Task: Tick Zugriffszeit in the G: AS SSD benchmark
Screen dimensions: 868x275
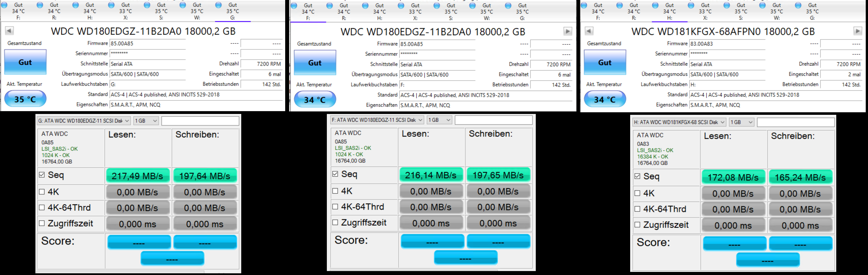Action: click(x=42, y=223)
